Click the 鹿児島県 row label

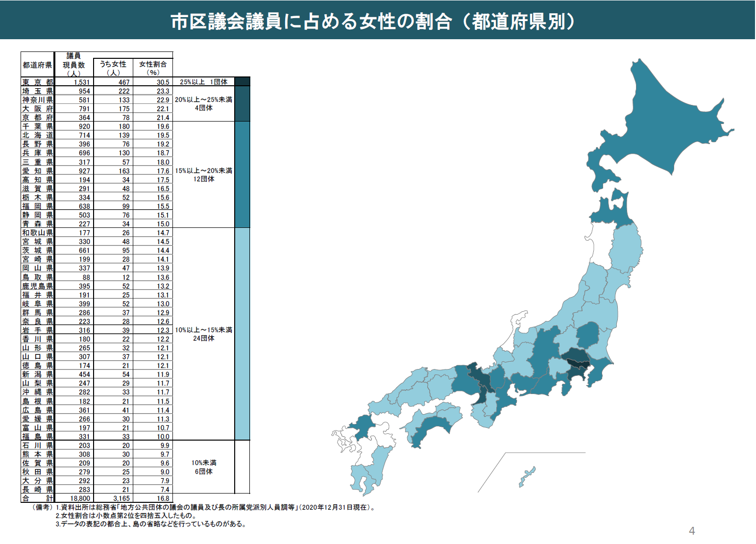[37, 286]
